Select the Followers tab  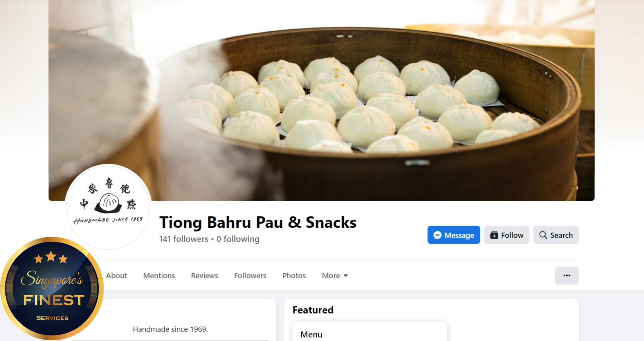[x=250, y=276]
